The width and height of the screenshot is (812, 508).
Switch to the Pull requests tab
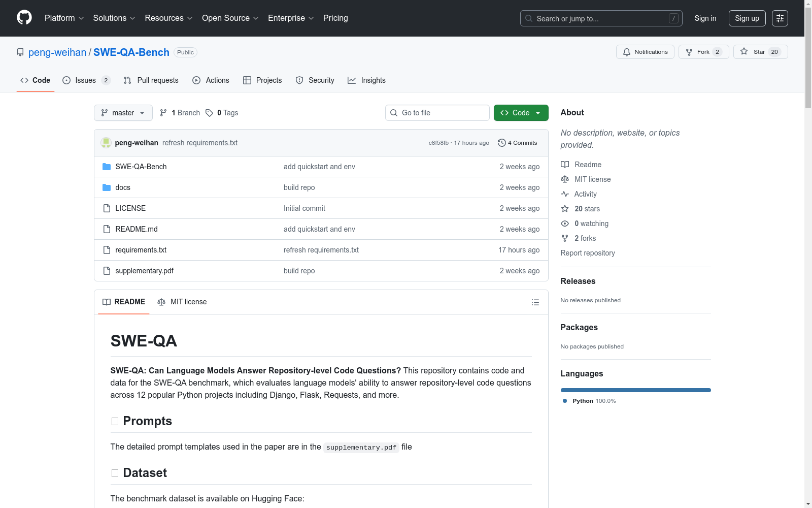tap(151, 80)
